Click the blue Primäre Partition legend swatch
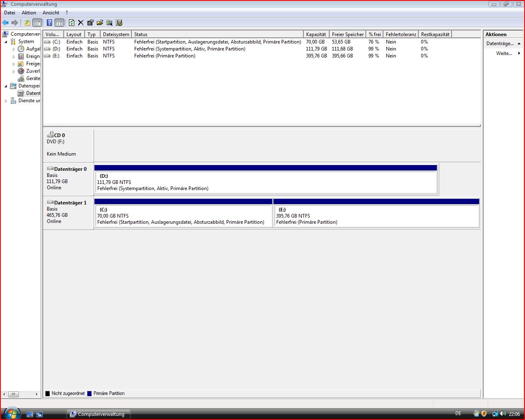The image size is (525, 420). 89,393
